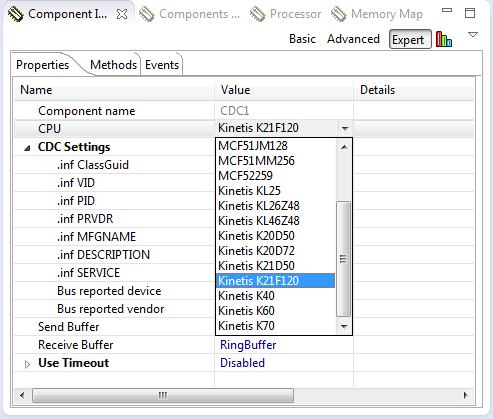Select the .inf SERVICE property row
This screenshot has height=419, width=493.
pyautogui.click(x=114, y=273)
